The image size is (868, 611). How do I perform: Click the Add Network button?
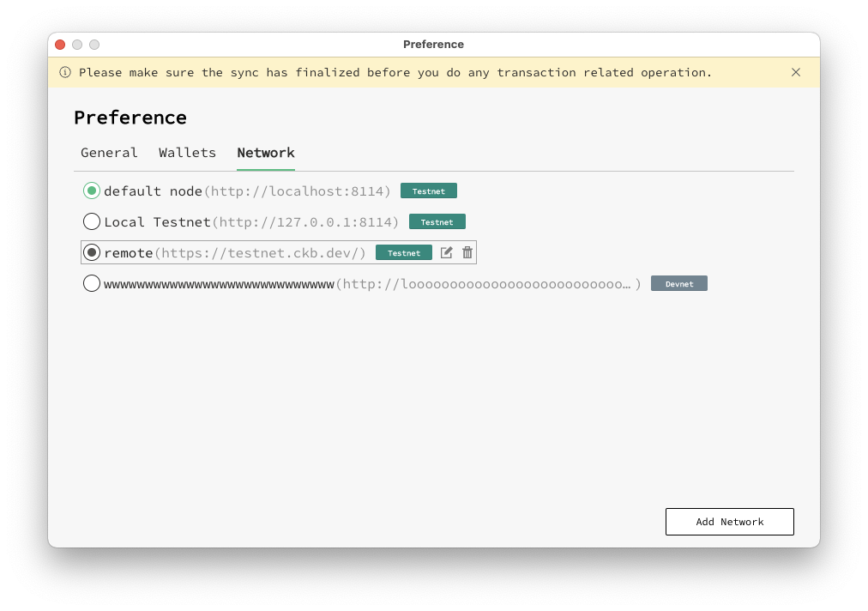[x=729, y=521]
